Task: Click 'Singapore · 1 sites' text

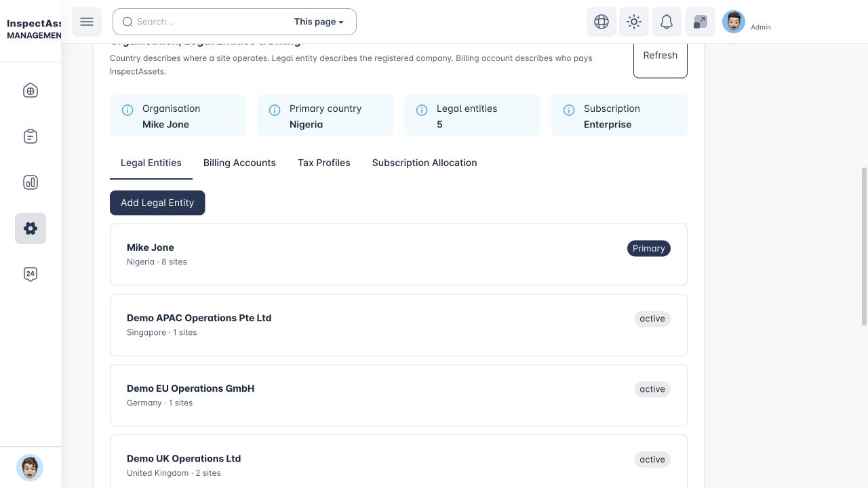Action: (x=161, y=332)
